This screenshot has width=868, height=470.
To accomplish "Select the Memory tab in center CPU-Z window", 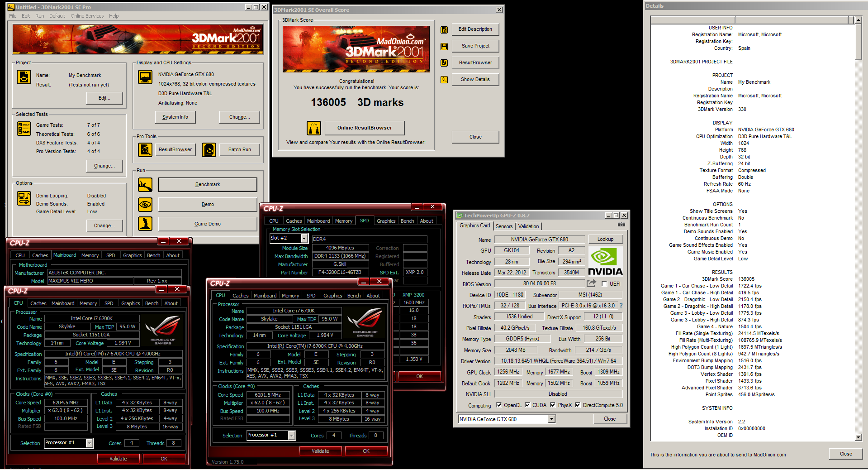I will 290,296.
